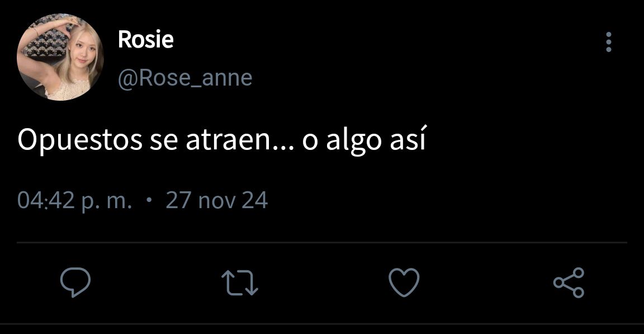Toggle the heart to favorite Rosie's post
The image size is (644, 334).
pyautogui.click(x=404, y=282)
